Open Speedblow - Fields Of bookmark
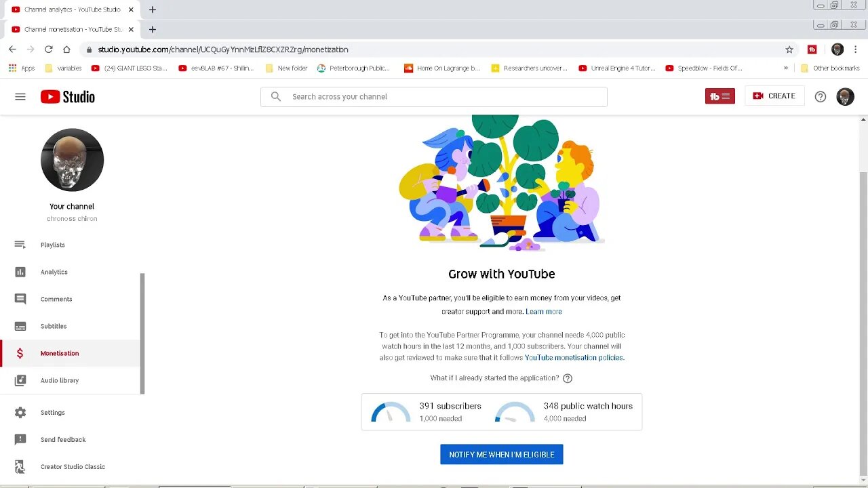 point(704,68)
